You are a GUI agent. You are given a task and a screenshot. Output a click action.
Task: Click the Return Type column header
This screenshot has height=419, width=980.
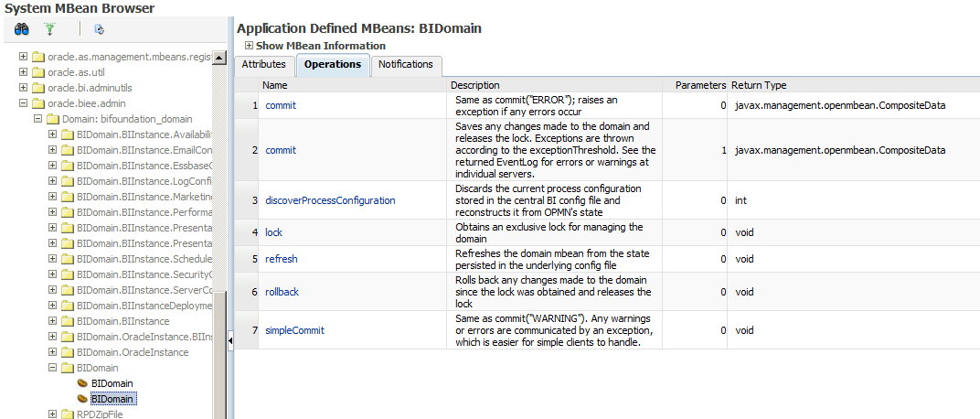click(x=854, y=85)
